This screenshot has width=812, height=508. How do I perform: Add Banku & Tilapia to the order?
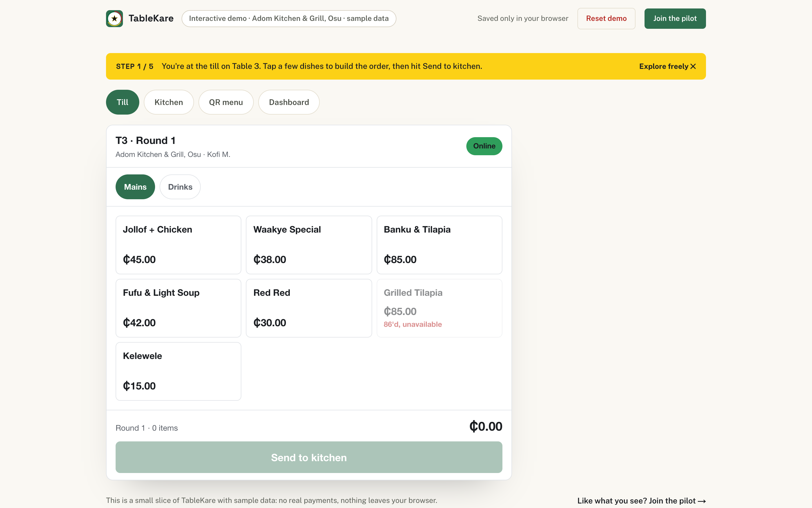click(439, 245)
